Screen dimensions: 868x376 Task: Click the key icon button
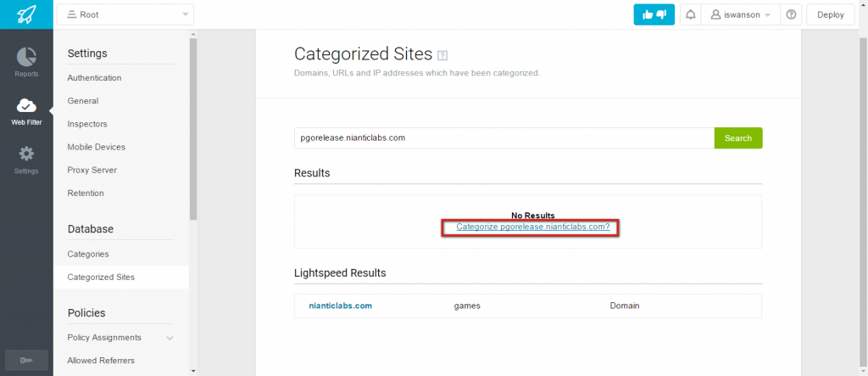pyautogui.click(x=26, y=361)
